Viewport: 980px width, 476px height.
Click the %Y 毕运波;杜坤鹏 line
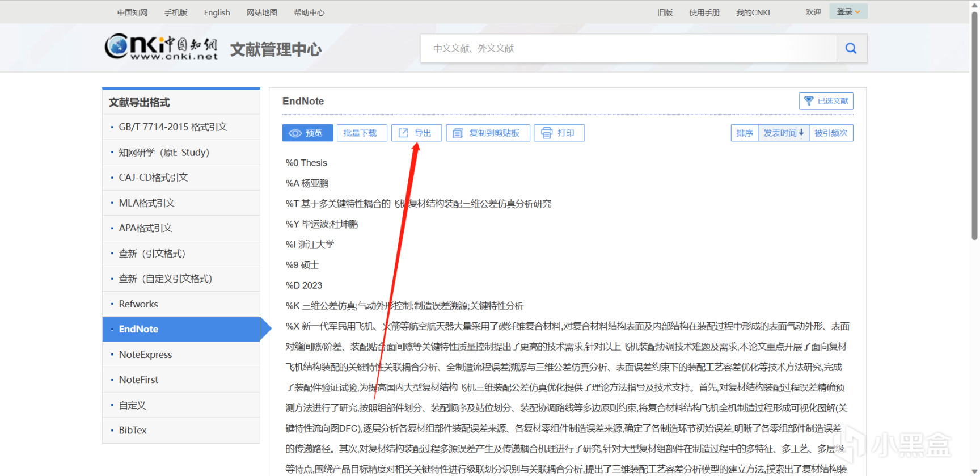tap(322, 224)
